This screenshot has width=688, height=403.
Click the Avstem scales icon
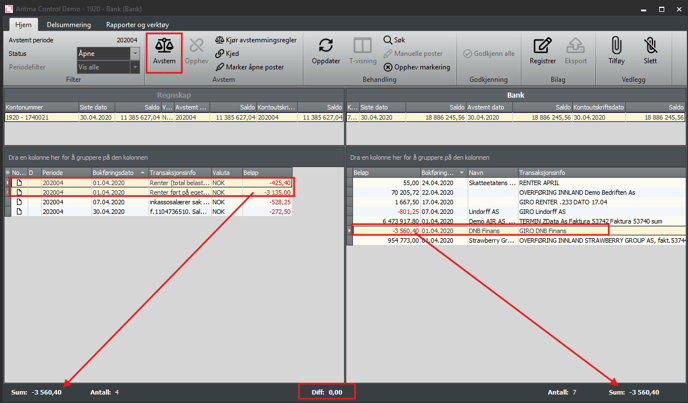point(164,48)
